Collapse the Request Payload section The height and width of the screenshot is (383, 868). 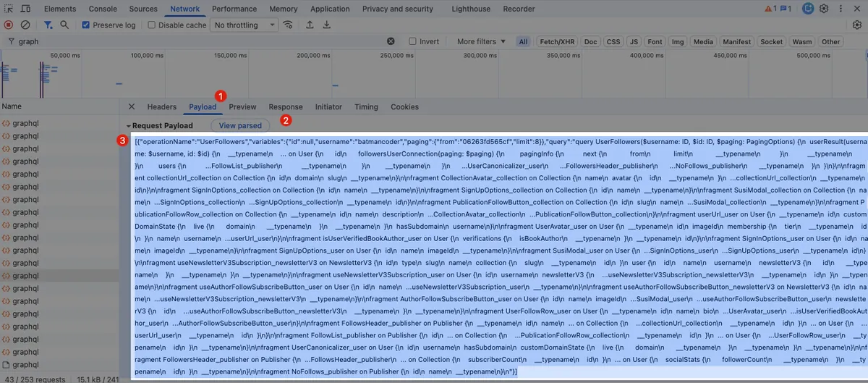[128, 126]
